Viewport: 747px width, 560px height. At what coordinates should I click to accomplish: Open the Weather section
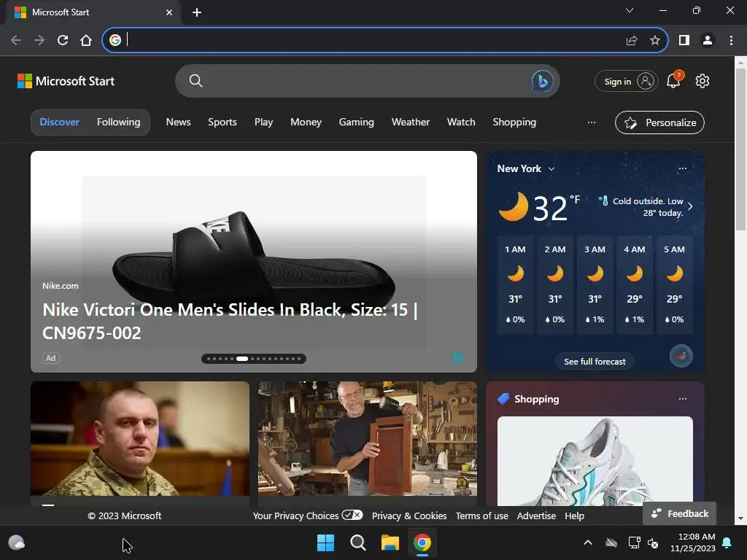(411, 122)
